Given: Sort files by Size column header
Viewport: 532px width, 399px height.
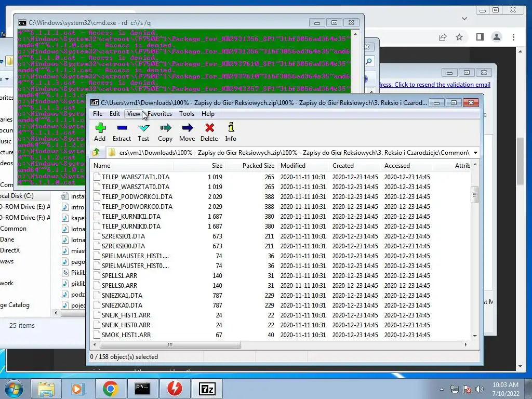Looking at the screenshot, I should point(199,166).
